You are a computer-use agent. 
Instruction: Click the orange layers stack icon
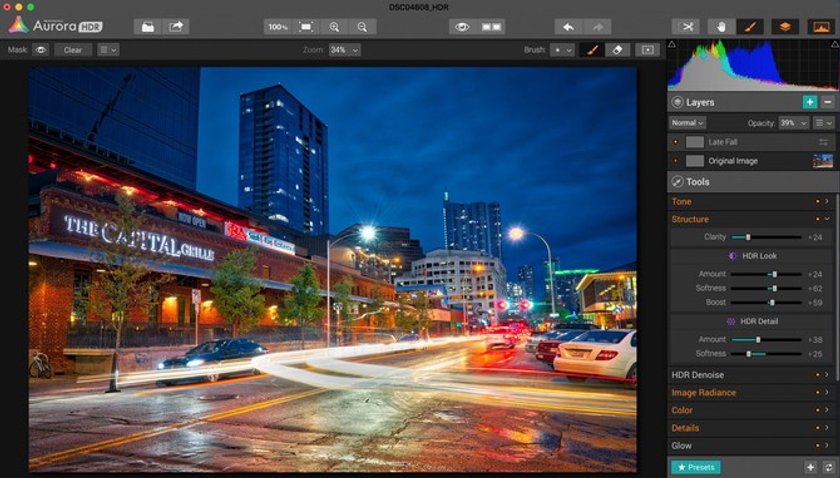[785, 27]
